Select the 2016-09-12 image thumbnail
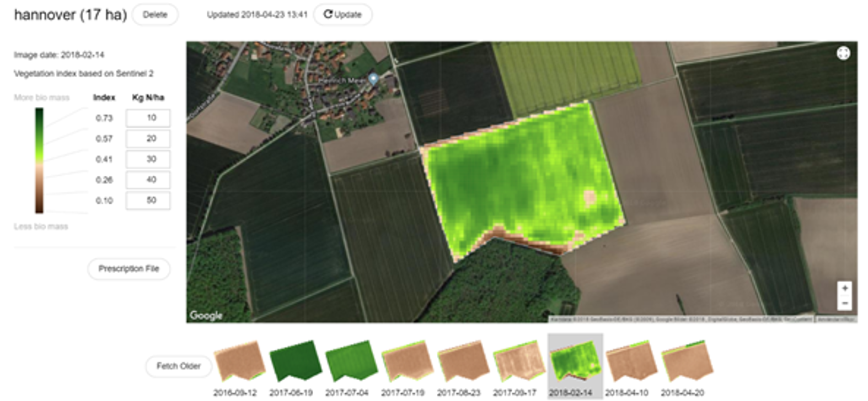 pos(239,361)
